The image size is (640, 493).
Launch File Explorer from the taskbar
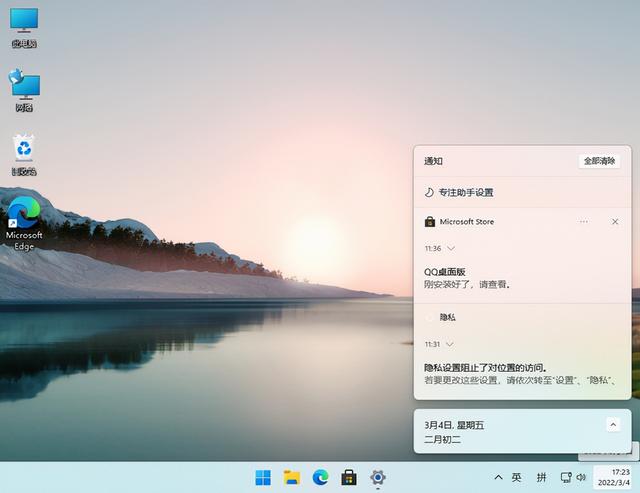tap(292, 478)
